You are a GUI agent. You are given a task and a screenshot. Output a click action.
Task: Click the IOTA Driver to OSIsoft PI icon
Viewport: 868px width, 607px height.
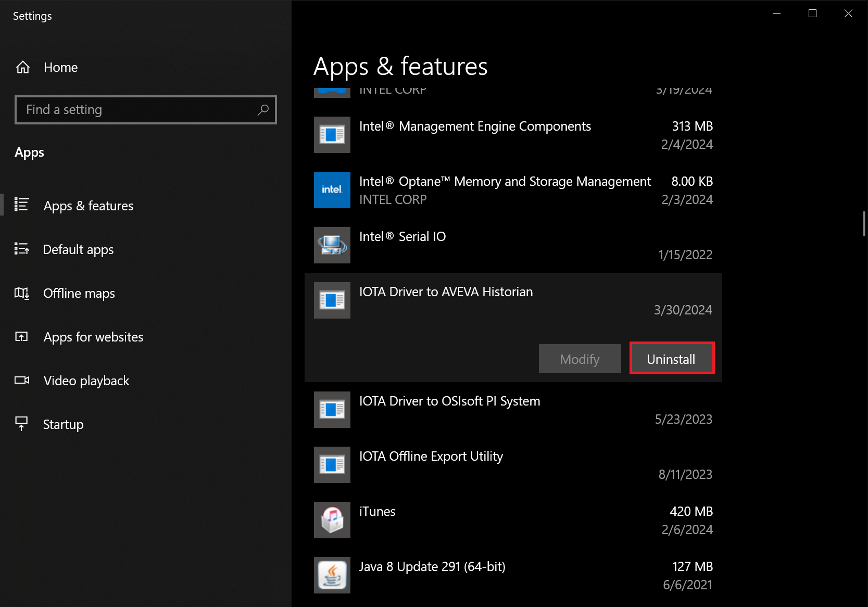point(332,410)
